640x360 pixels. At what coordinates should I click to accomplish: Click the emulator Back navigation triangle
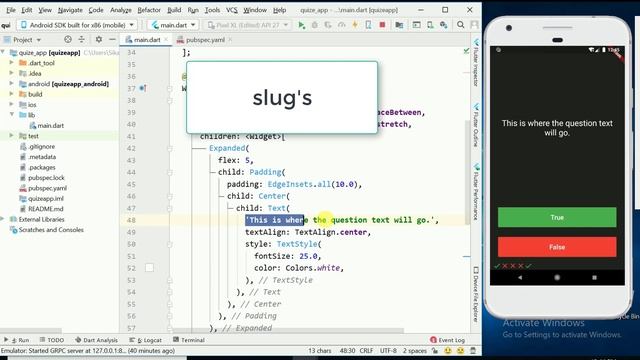(520, 277)
